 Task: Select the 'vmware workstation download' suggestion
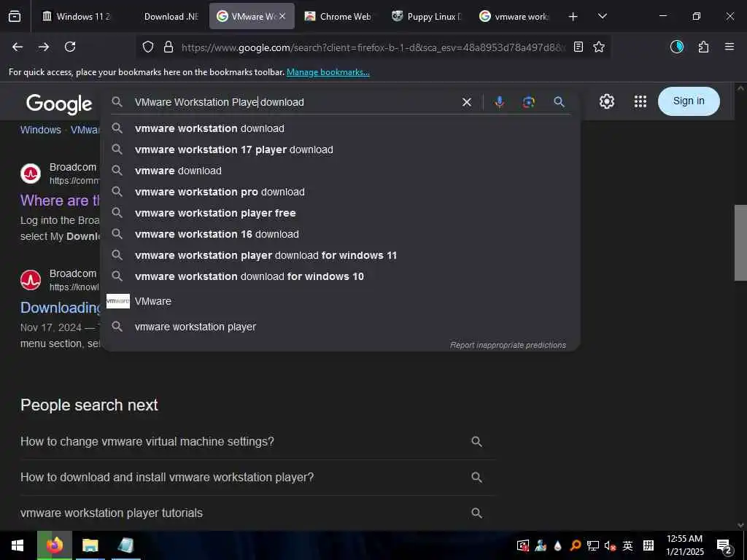point(340,128)
